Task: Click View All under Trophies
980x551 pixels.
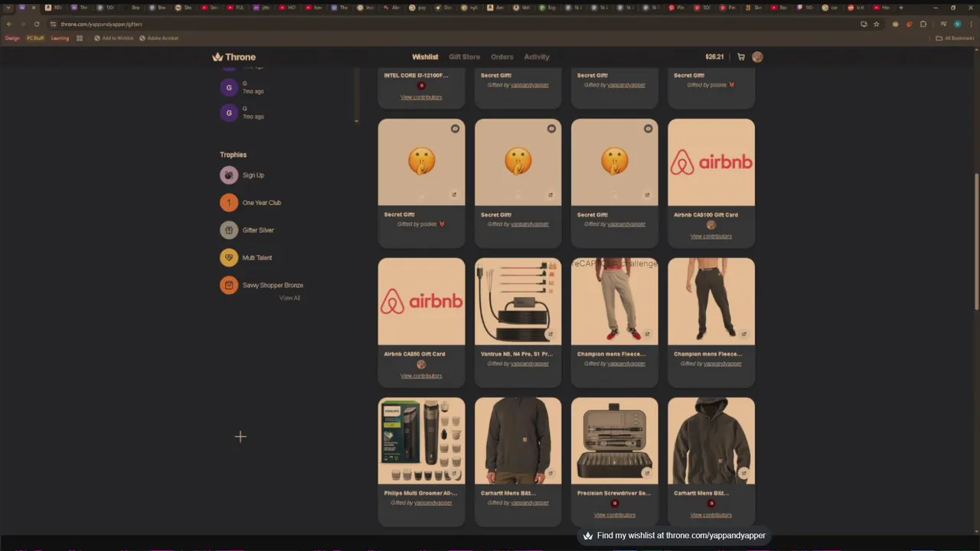Action: click(x=289, y=298)
